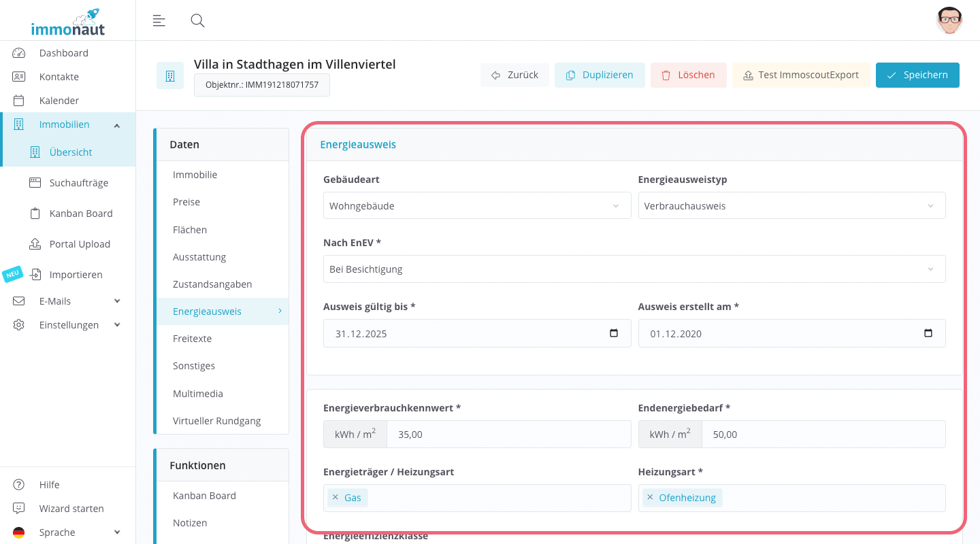Viewport: 980px width, 544px height.
Task: Open the Energieausweistyp dropdown showing Verbrauchausweis
Action: [x=791, y=205]
